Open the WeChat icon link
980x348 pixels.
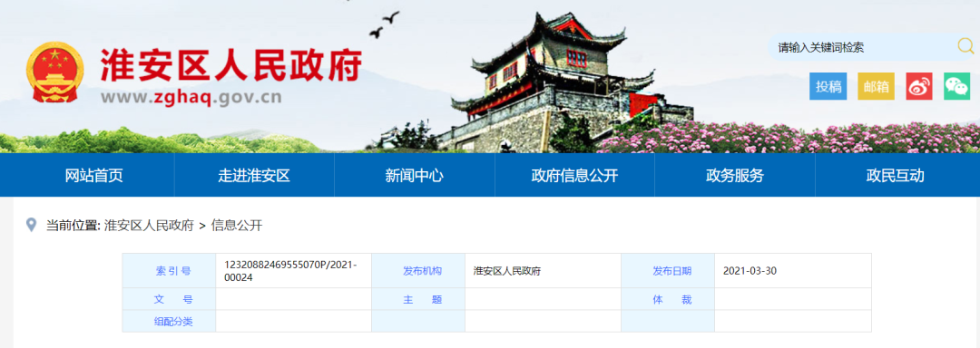(956, 87)
